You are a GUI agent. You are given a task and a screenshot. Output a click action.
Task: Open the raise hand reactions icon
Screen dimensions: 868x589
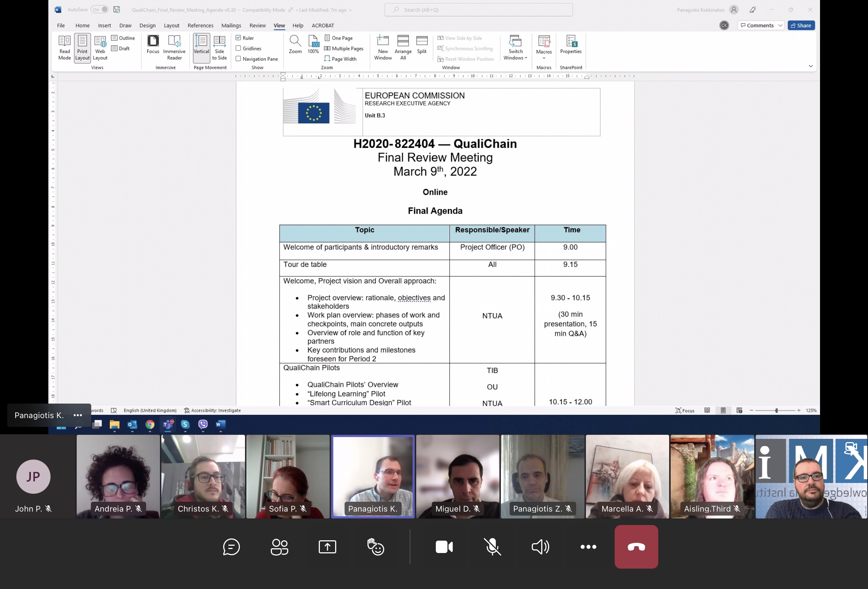(375, 547)
